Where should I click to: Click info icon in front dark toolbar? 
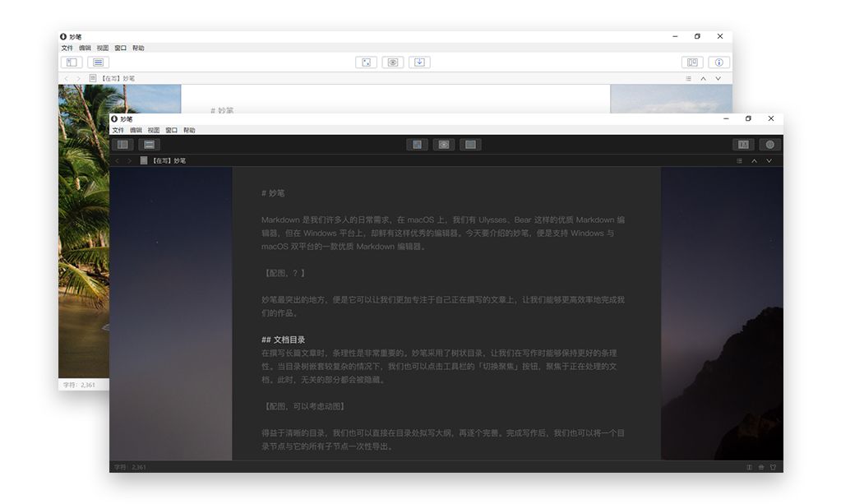click(769, 144)
